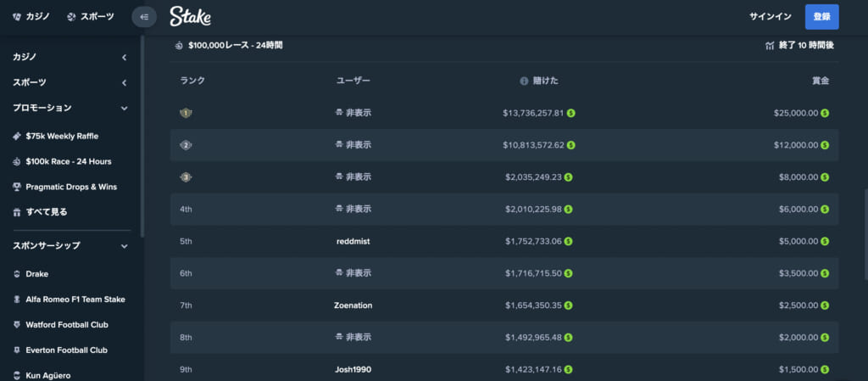Screen dimensions: 868x381
Task: Click wagered amount $1,716,715.50
Action: coord(534,273)
